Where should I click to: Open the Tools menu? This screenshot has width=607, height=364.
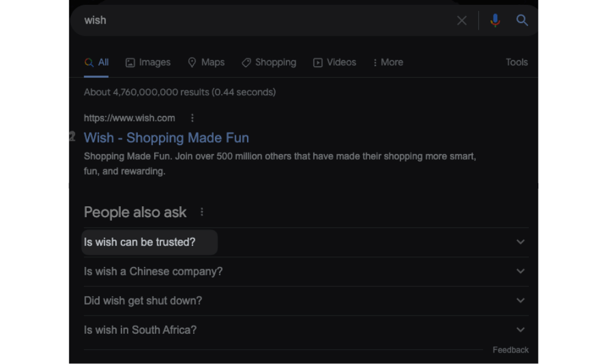(517, 62)
